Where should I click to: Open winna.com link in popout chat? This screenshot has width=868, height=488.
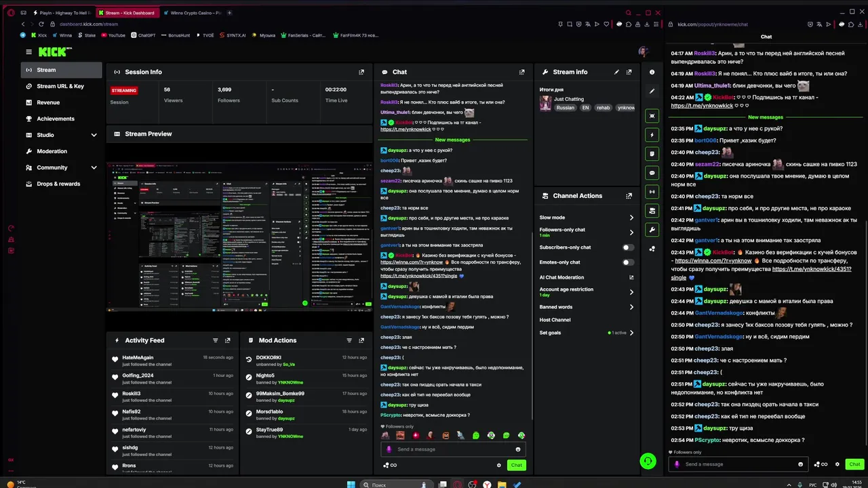[x=713, y=260]
